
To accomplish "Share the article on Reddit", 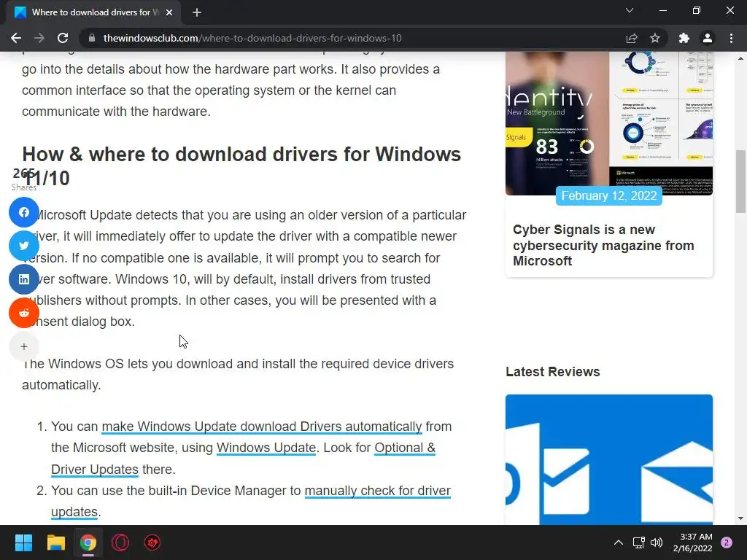I will [x=24, y=313].
